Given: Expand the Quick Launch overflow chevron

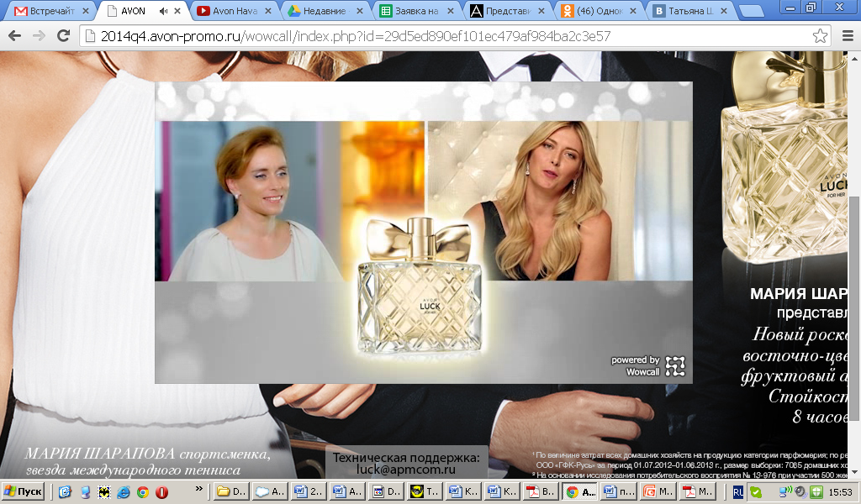Looking at the screenshot, I should (x=199, y=489).
